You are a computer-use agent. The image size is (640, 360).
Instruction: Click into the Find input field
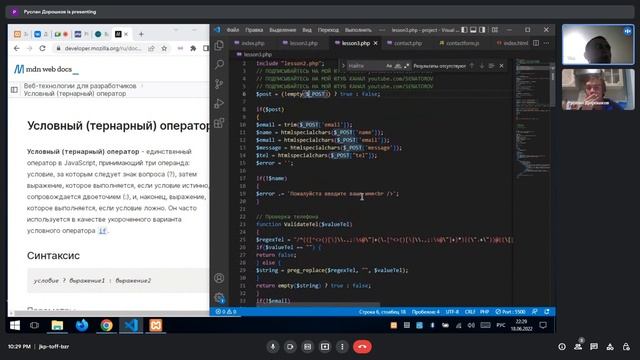pos(366,66)
